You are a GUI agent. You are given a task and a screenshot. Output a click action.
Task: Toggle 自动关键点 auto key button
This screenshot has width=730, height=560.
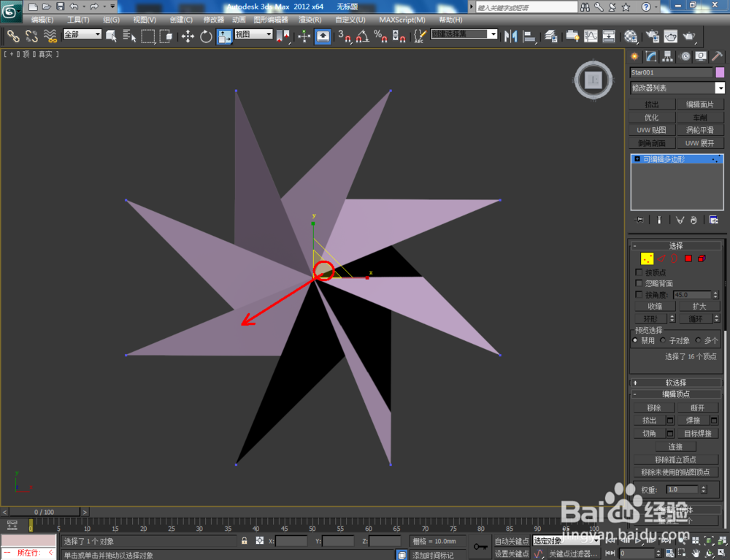[x=511, y=541]
